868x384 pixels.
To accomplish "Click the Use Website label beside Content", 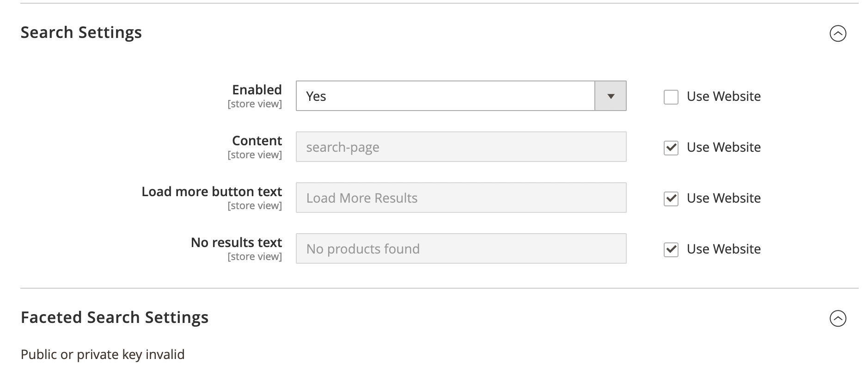I will [x=723, y=147].
